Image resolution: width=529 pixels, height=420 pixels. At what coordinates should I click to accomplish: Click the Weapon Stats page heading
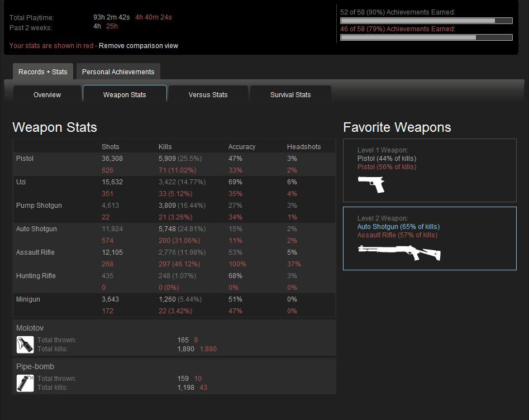pyautogui.click(x=55, y=127)
